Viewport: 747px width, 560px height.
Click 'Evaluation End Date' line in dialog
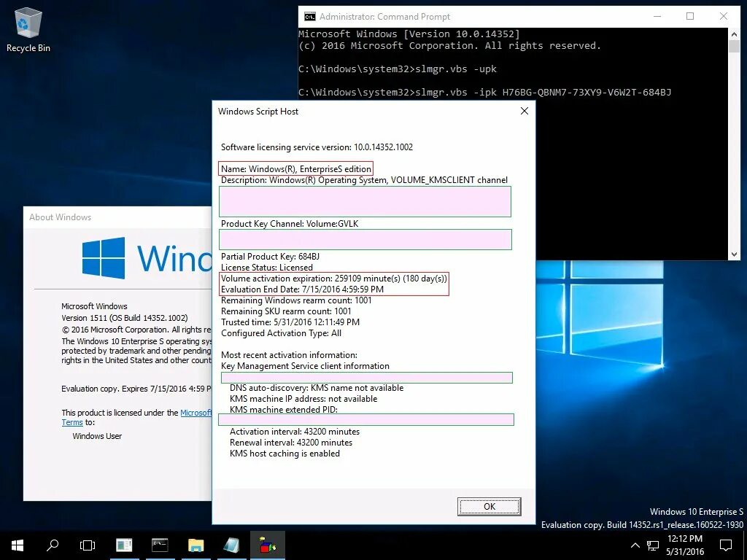point(302,289)
